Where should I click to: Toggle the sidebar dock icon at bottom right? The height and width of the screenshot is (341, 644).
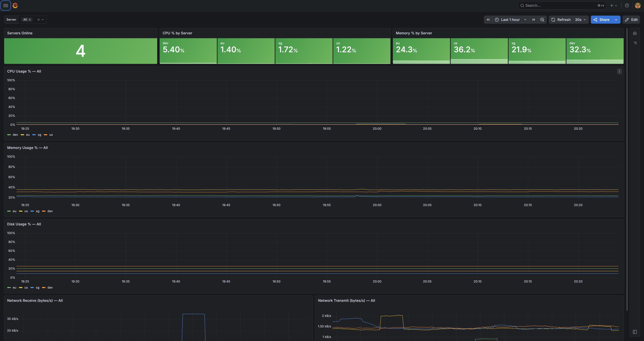click(635, 332)
